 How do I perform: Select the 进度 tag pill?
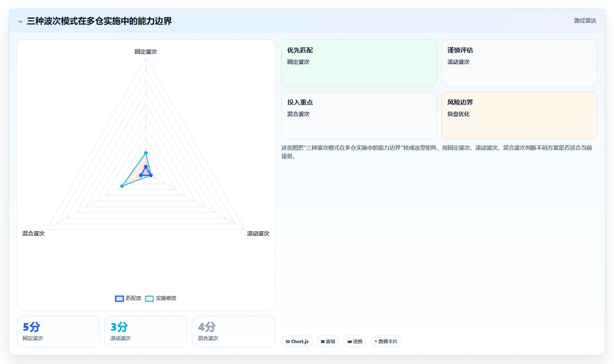point(355,341)
